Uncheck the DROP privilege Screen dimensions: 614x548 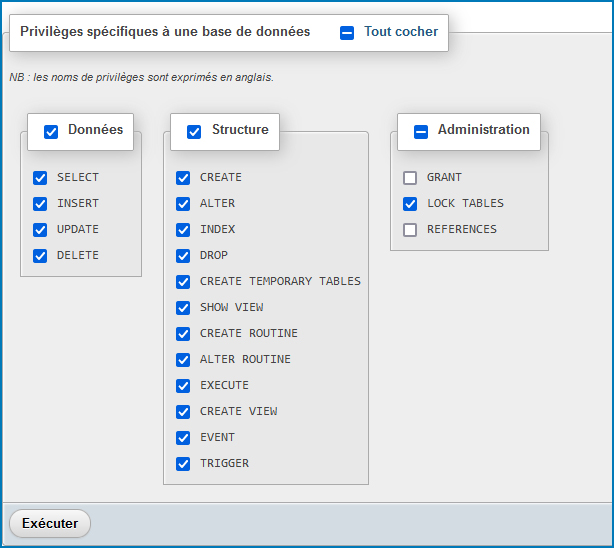pos(183,256)
